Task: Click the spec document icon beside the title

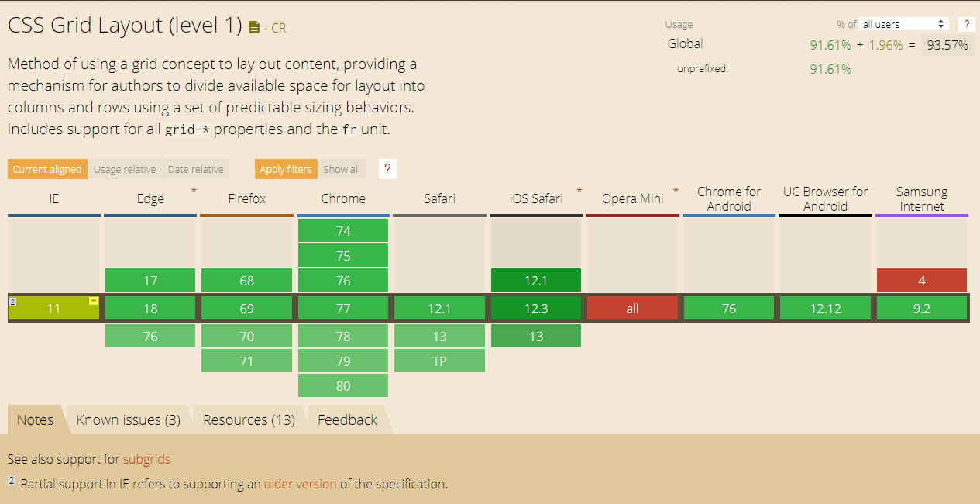Action: pyautogui.click(x=254, y=25)
